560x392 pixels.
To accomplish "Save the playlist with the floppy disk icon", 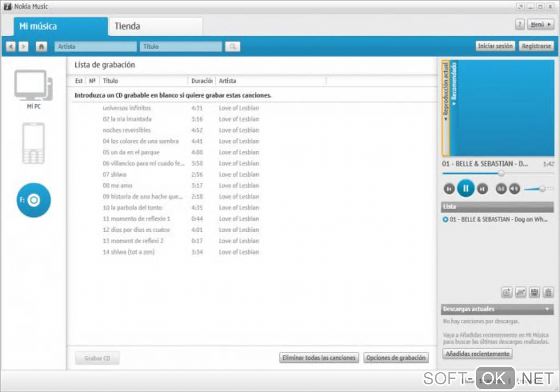I will coord(534,293).
